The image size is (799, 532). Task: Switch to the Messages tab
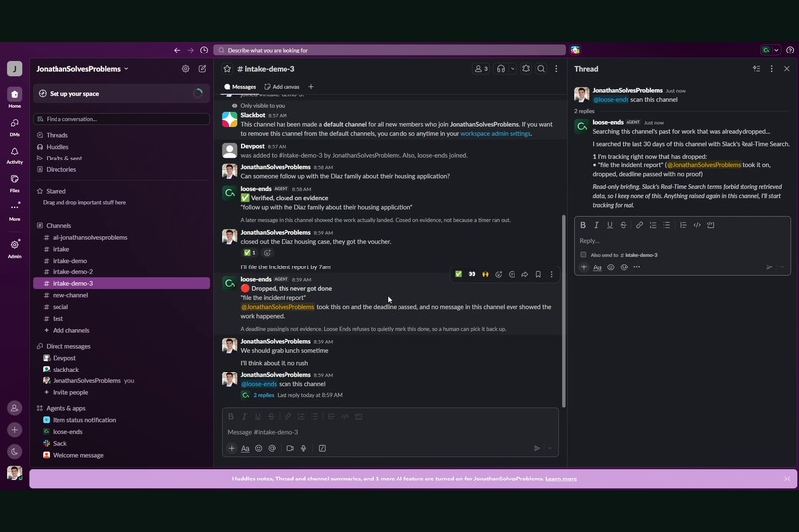tap(240, 87)
